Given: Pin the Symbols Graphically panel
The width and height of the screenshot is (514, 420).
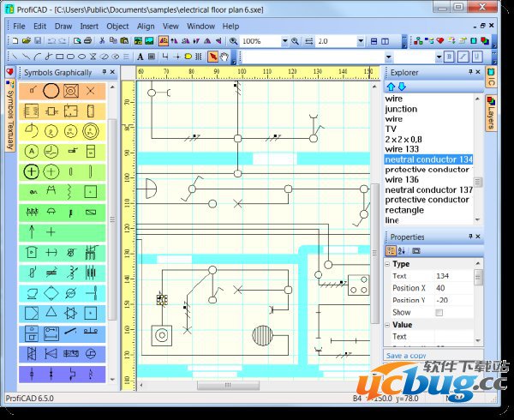Looking at the screenshot, I should [x=105, y=73].
